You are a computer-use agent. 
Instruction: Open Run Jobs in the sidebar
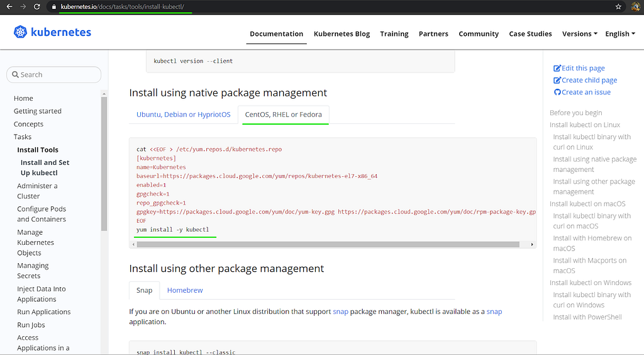click(x=31, y=325)
